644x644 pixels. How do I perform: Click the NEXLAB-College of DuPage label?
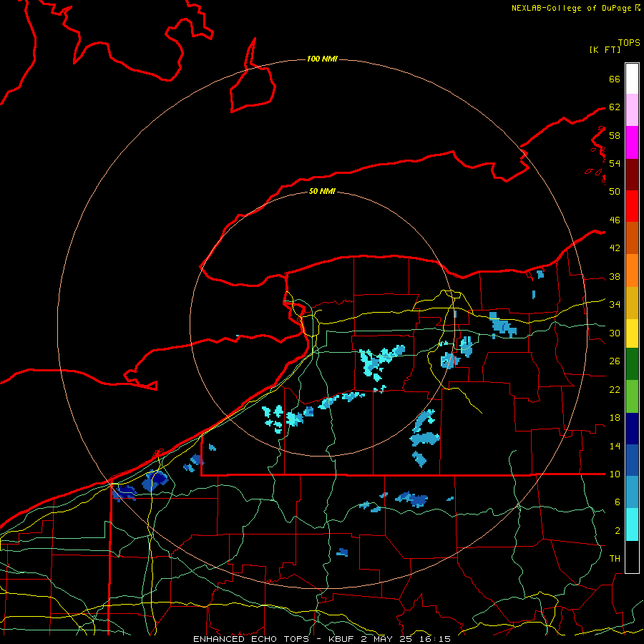(x=572, y=8)
